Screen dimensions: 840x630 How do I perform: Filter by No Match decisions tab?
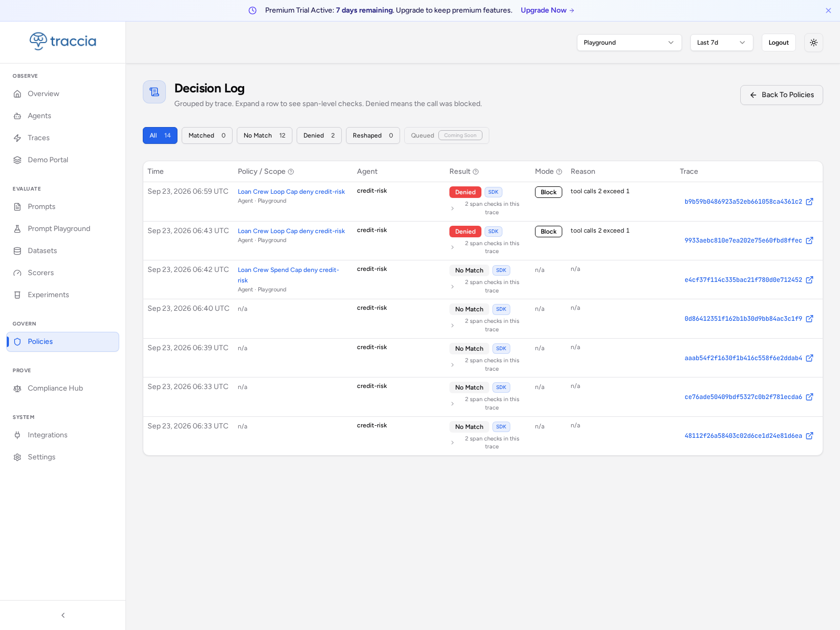point(265,135)
